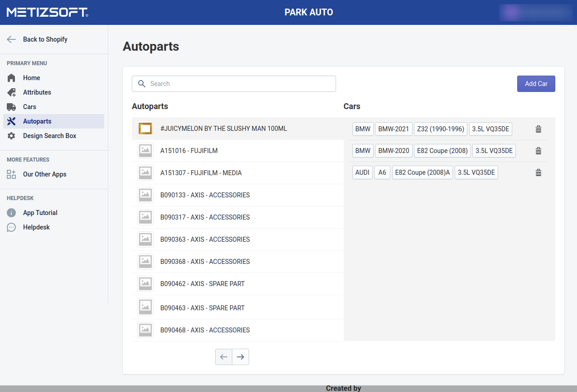
Task: Open the Autoparts menu item
Action: (x=37, y=121)
